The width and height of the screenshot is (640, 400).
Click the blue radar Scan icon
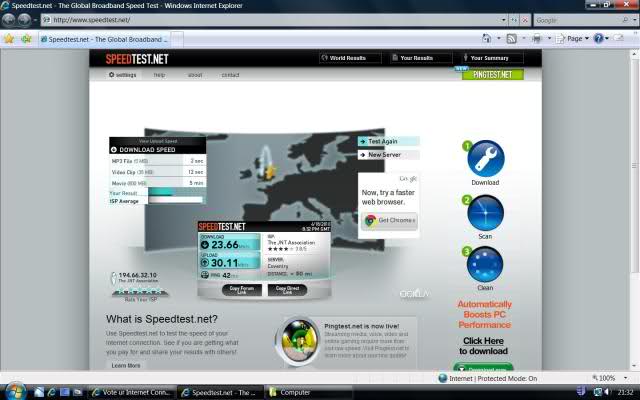tap(485, 213)
